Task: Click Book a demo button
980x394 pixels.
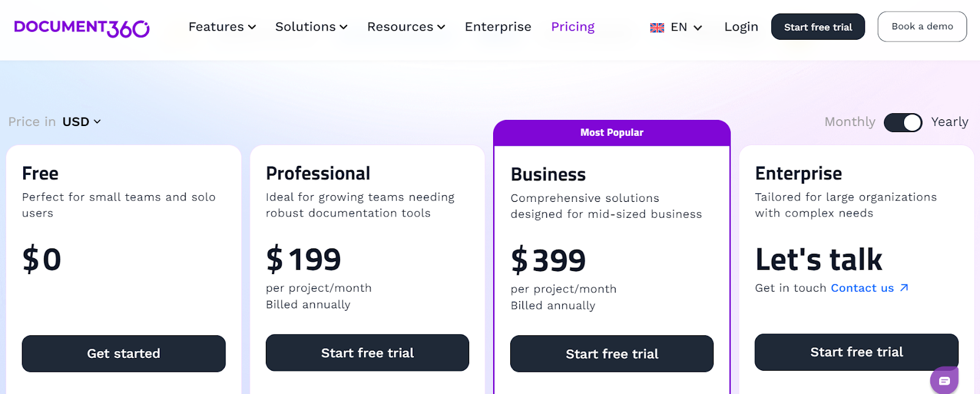Action: click(x=922, y=26)
